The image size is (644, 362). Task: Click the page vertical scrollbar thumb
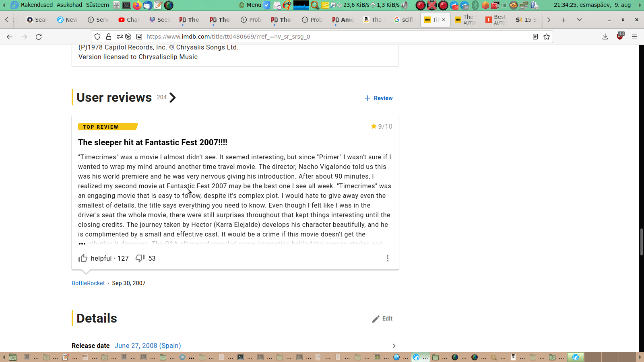click(x=641, y=242)
